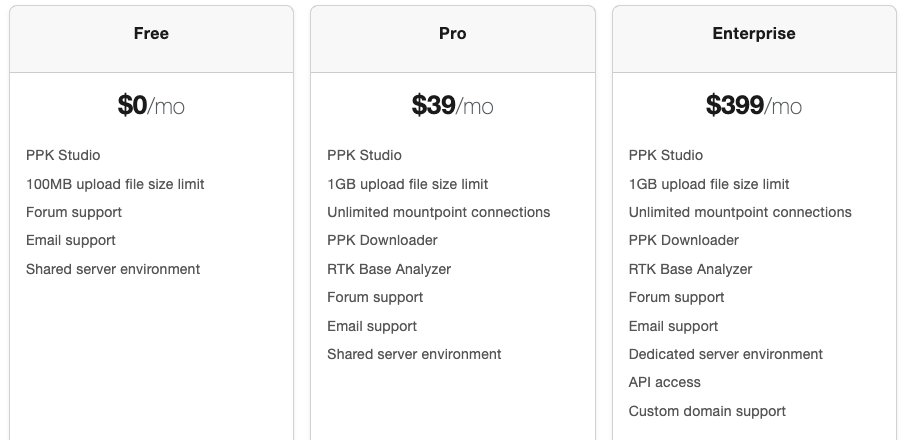Screen dimensions: 907x440
Task: Click the $39/mo Pro price
Action: pos(452,105)
